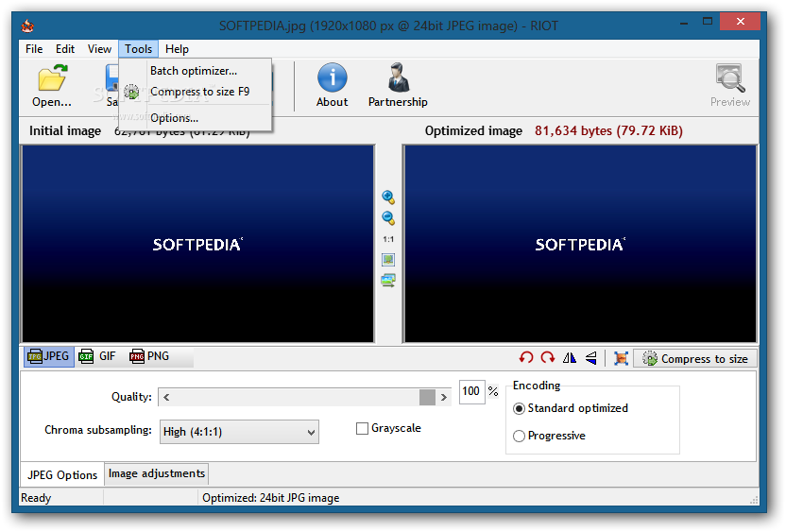
Task: Switch to GIF output format
Action: tap(97, 356)
